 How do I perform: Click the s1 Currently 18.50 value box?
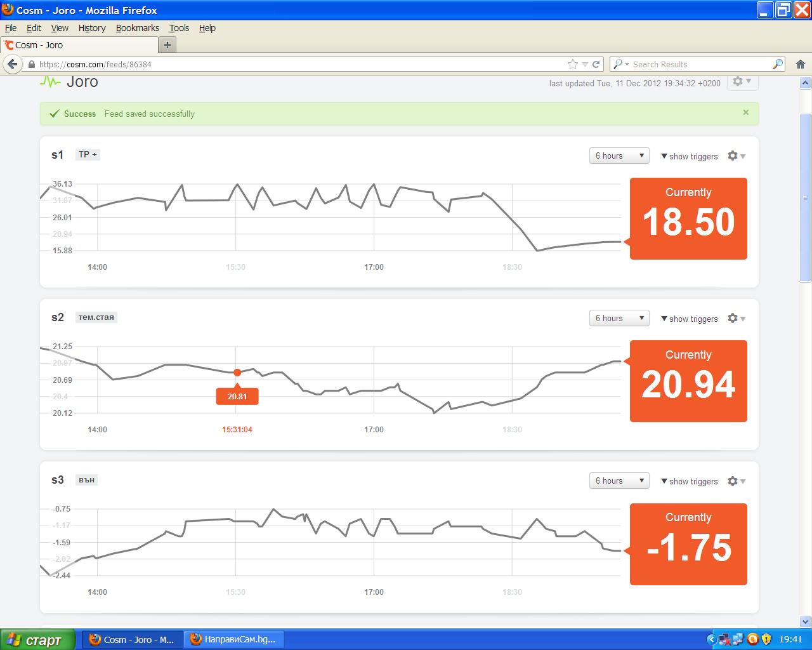(688, 218)
